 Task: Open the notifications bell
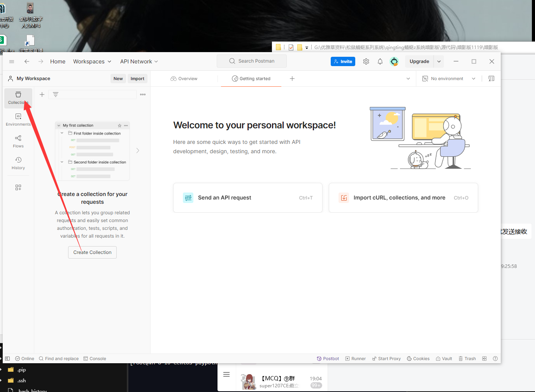point(380,61)
